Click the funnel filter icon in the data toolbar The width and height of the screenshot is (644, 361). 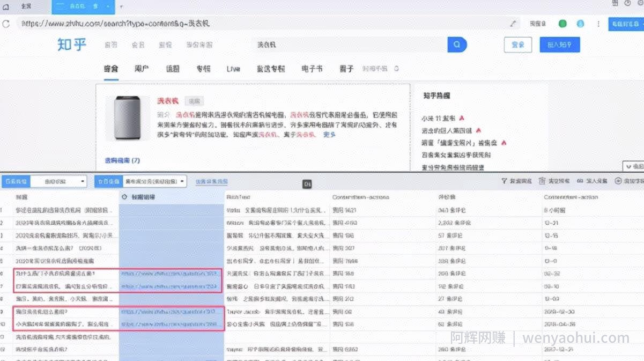[504, 181]
